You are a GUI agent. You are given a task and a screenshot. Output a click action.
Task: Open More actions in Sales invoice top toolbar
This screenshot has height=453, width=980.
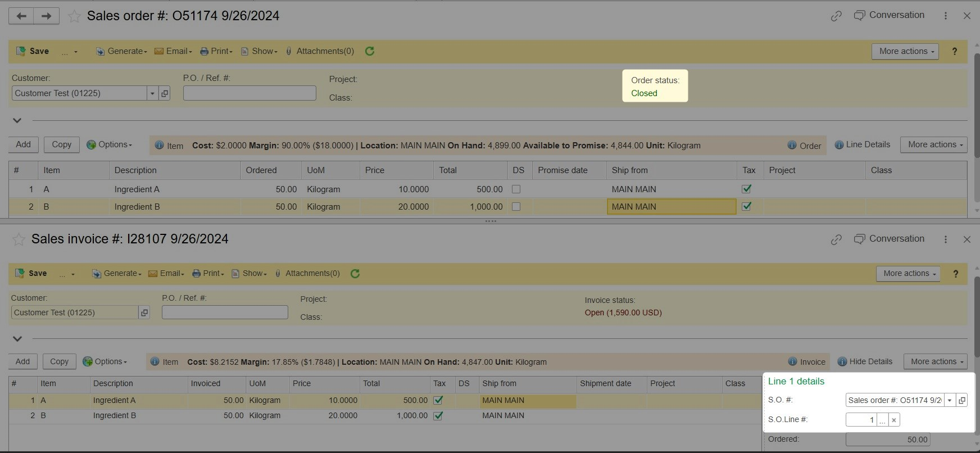pos(908,274)
